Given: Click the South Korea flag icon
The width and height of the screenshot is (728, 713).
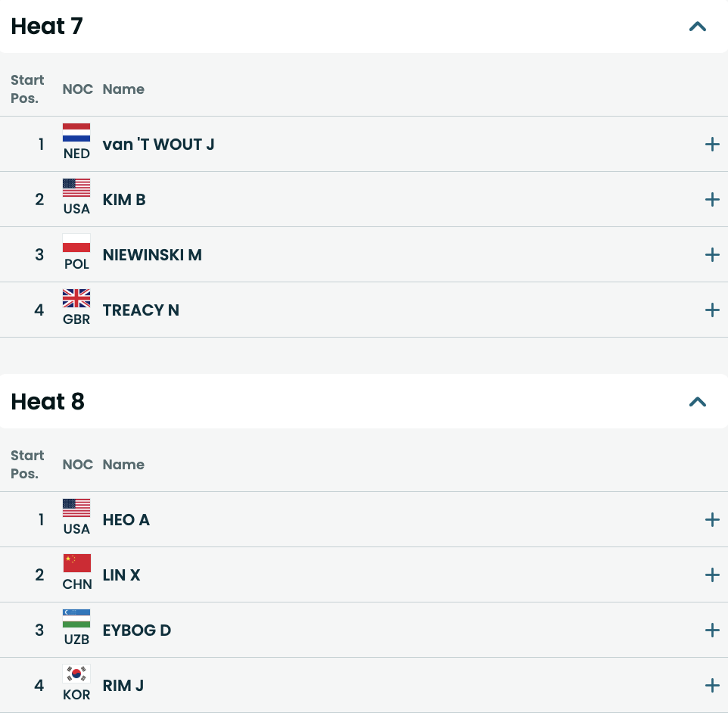Looking at the screenshot, I should [x=76, y=674].
